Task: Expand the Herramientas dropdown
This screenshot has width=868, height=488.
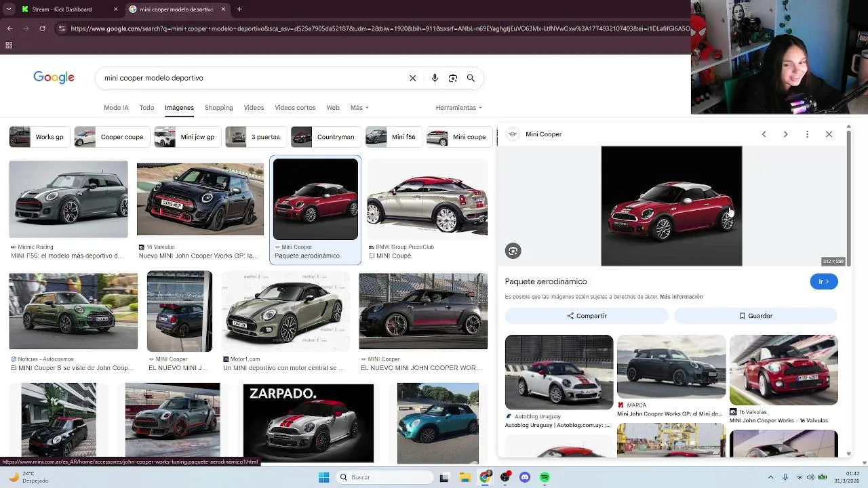Action: pos(459,108)
